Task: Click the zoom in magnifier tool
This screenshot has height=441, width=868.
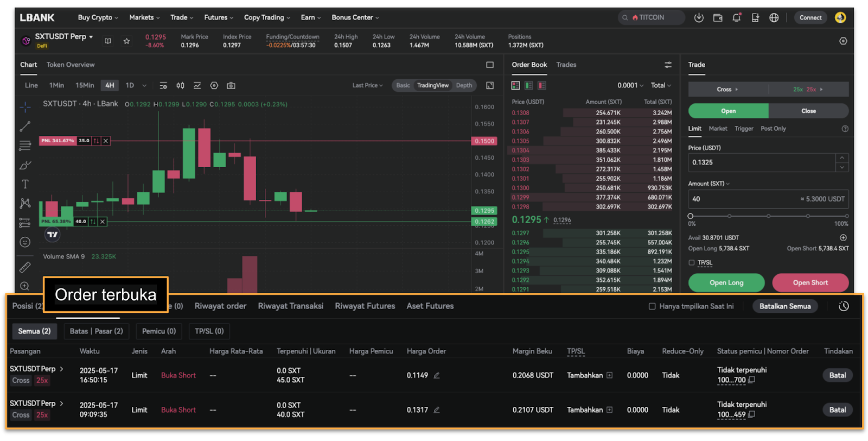Action: click(25, 286)
